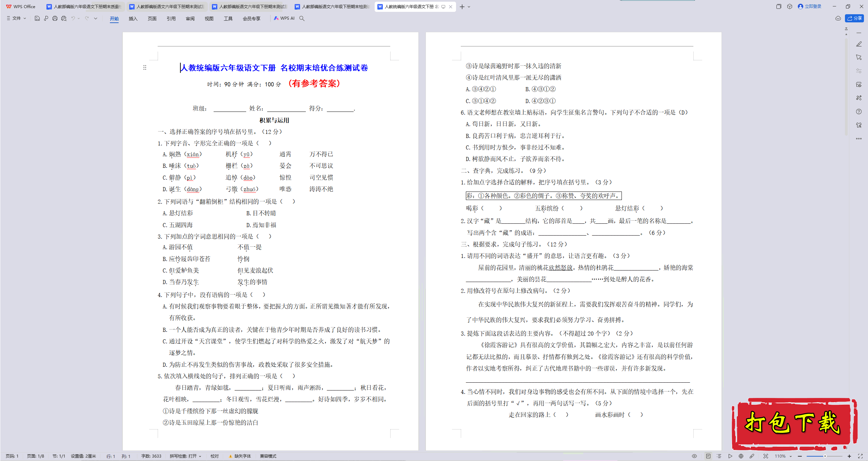Select the 页面 Page ribbon tab
The height and width of the screenshot is (461, 868).
pyautogui.click(x=152, y=19)
